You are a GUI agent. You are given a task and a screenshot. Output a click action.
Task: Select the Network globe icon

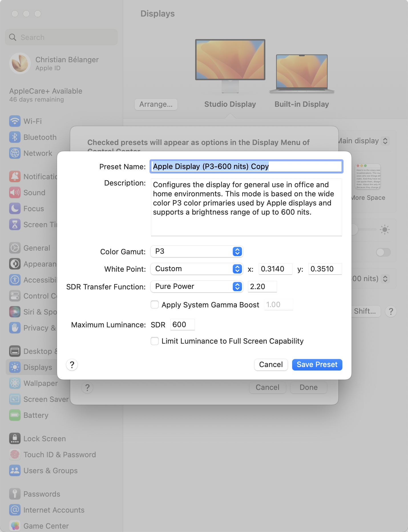pos(15,153)
